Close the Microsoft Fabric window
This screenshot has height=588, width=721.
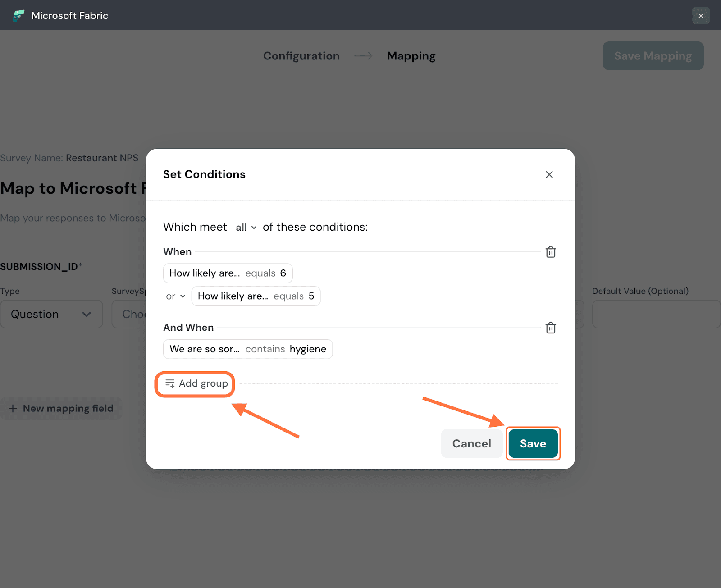coord(700,16)
